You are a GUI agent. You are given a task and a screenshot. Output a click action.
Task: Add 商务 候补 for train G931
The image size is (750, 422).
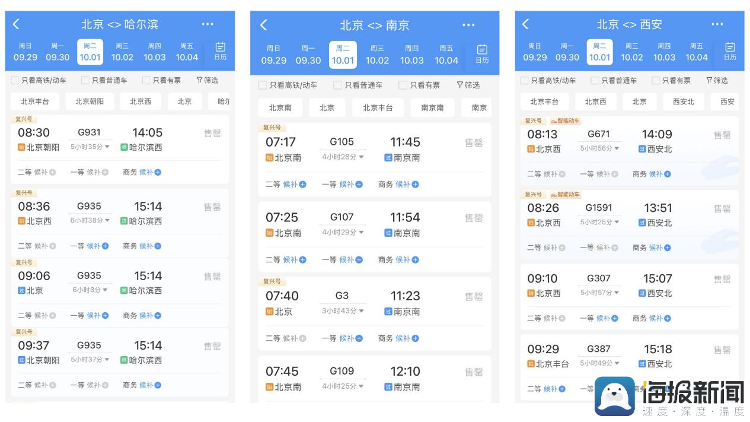click(x=150, y=173)
